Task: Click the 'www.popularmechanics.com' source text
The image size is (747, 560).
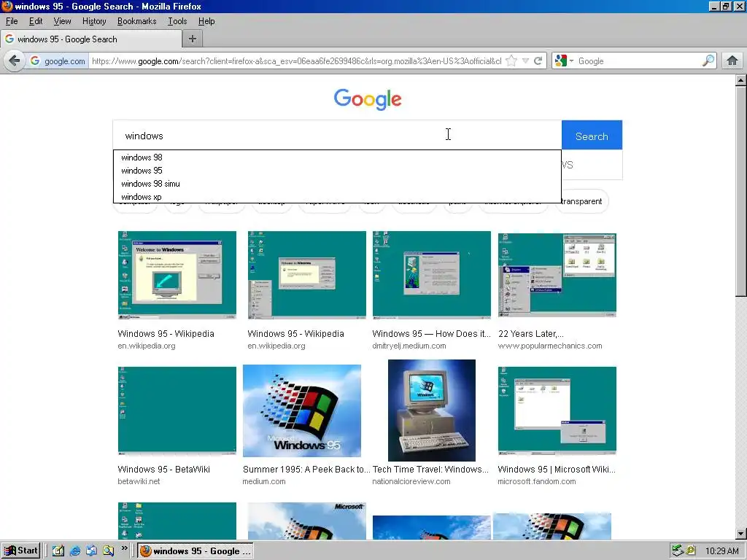Action: [x=550, y=346]
